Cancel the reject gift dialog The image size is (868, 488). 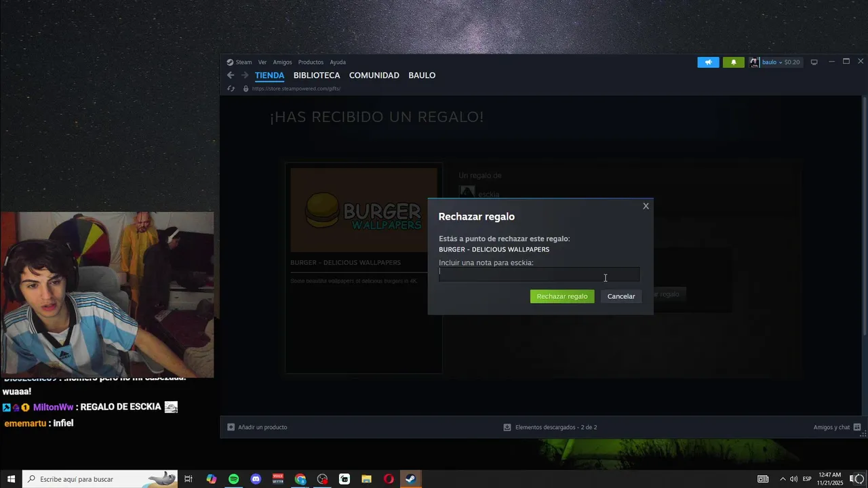click(620, 296)
